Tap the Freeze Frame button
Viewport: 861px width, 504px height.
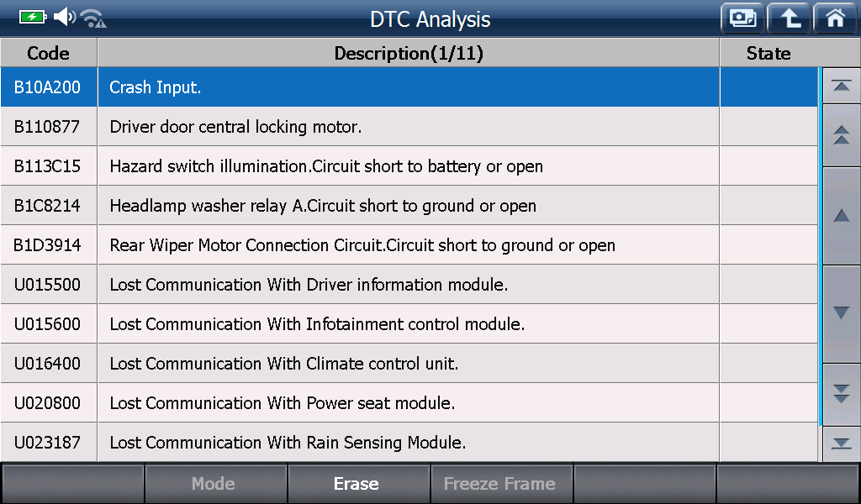point(501,483)
